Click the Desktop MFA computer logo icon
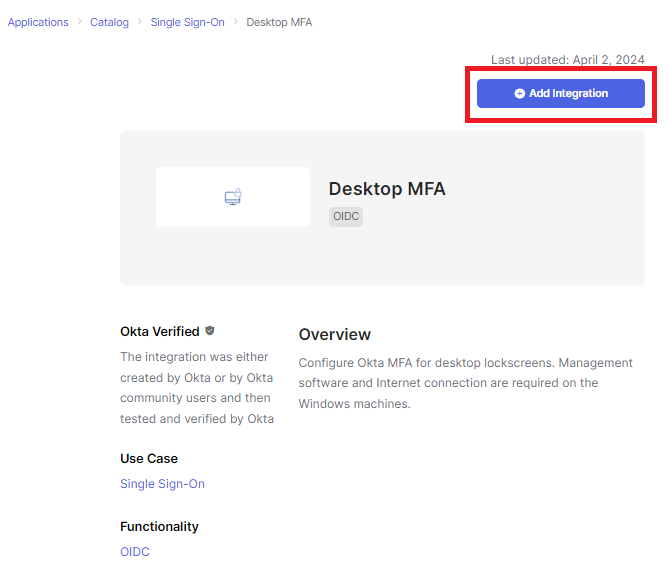Image resolution: width=668 pixels, height=564 pixels. tap(233, 197)
